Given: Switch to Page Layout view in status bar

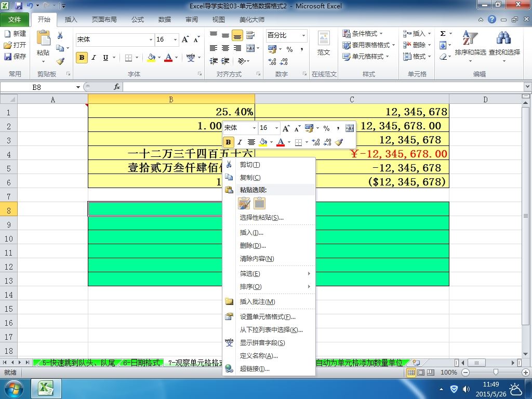Looking at the screenshot, I should click(421, 372).
